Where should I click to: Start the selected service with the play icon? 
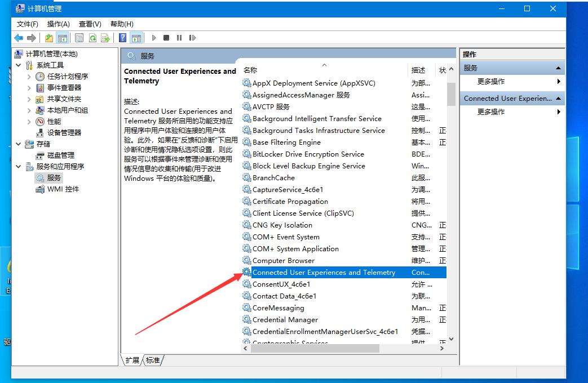click(153, 38)
